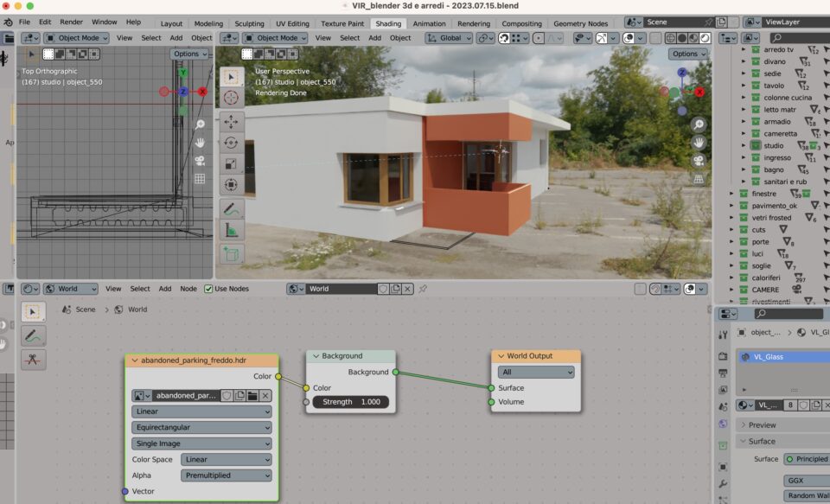Adjust the Background Strength slider
Screen dimensions: 830x504
click(x=351, y=402)
